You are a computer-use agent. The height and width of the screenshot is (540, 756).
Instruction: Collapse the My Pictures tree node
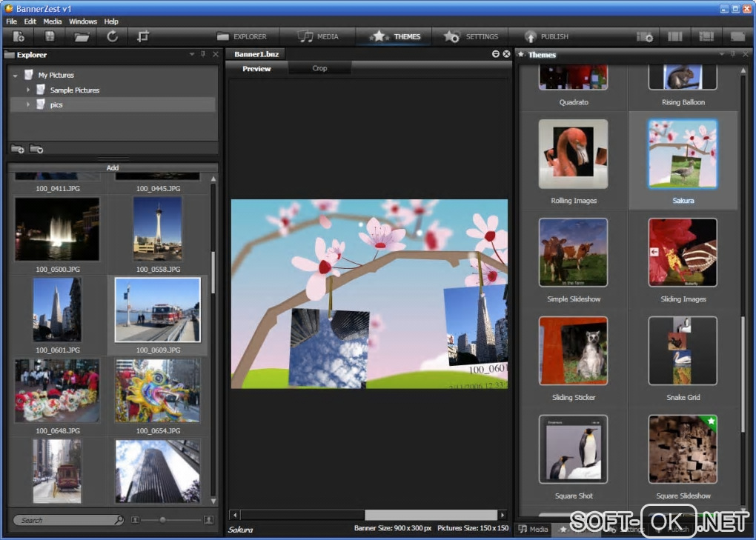(15, 76)
